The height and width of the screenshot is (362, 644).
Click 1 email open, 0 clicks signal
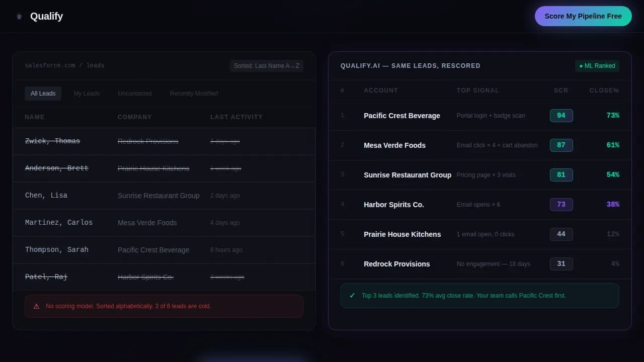click(486, 234)
